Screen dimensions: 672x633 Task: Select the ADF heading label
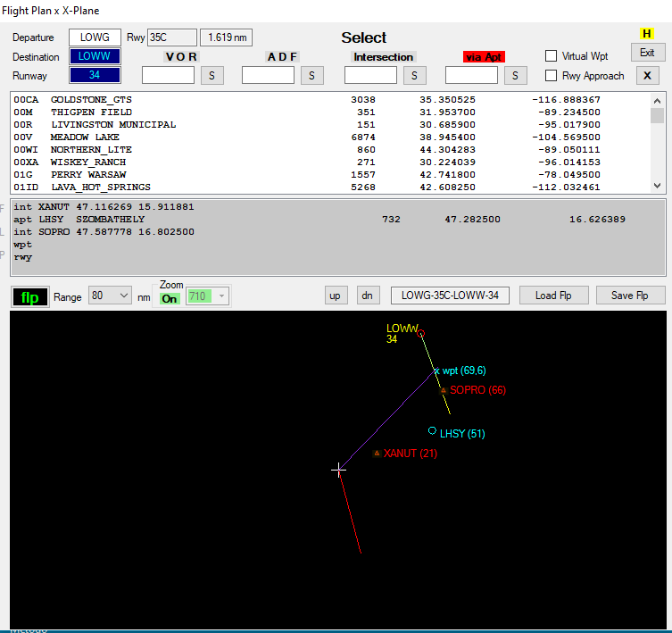tap(282, 56)
